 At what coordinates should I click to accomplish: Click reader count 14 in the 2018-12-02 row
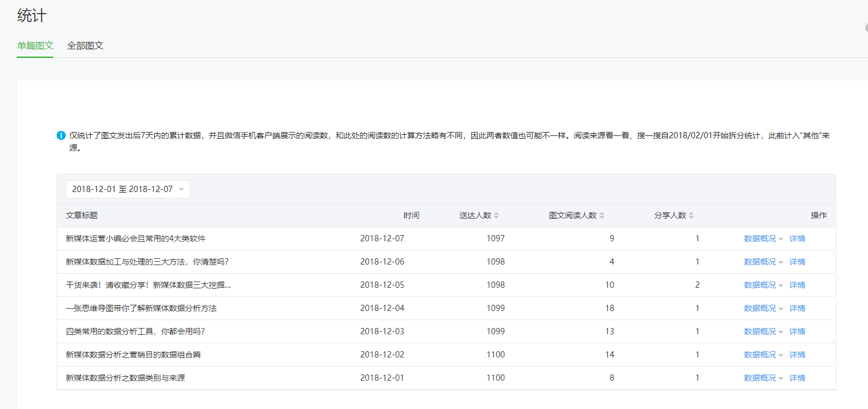coord(610,355)
